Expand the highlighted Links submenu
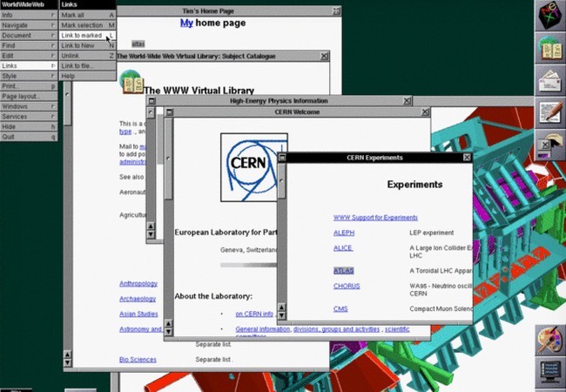566x392 pixels. tap(29, 65)
